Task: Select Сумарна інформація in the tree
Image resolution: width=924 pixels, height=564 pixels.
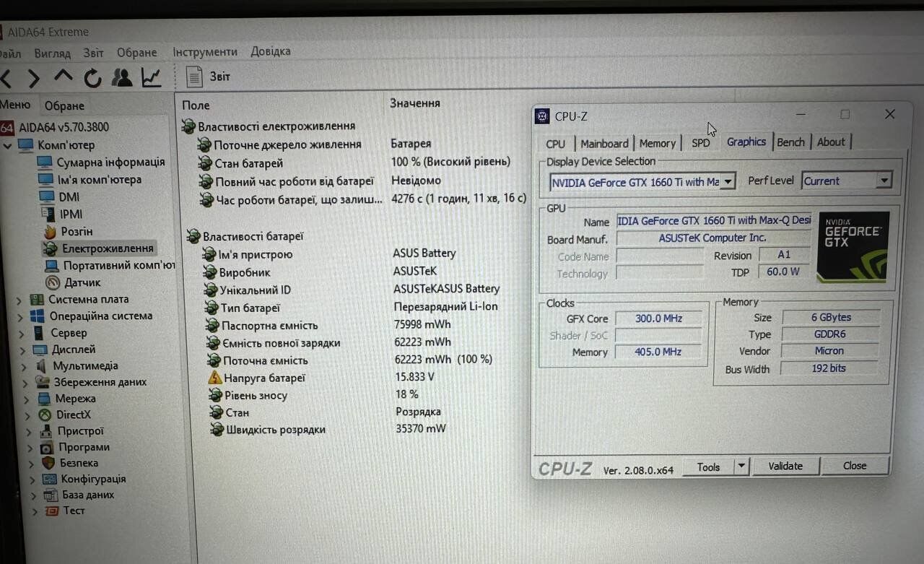Action: point(110,162)
